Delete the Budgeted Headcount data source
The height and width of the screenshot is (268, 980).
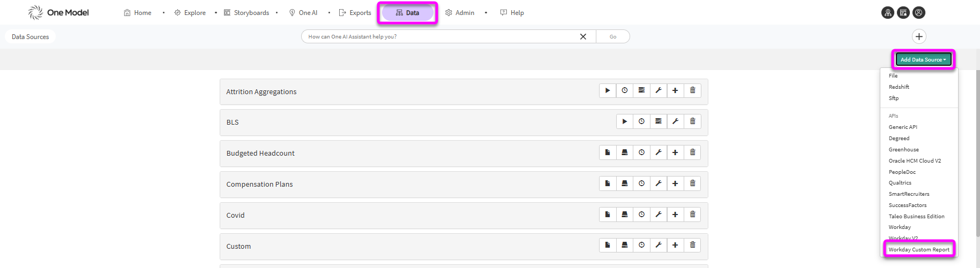click(x=692, y=152)
